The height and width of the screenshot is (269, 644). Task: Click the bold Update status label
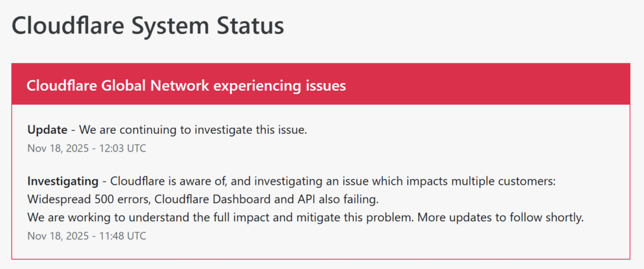coord(47,130)
